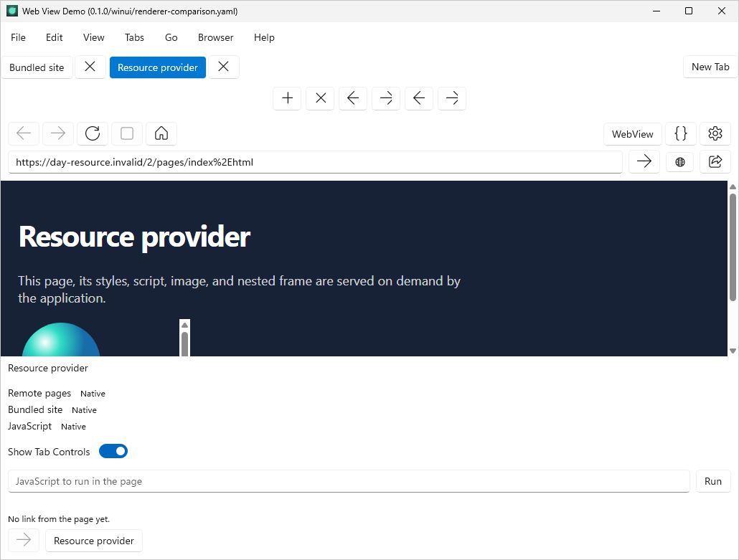Click the Run button

(713, 481)
